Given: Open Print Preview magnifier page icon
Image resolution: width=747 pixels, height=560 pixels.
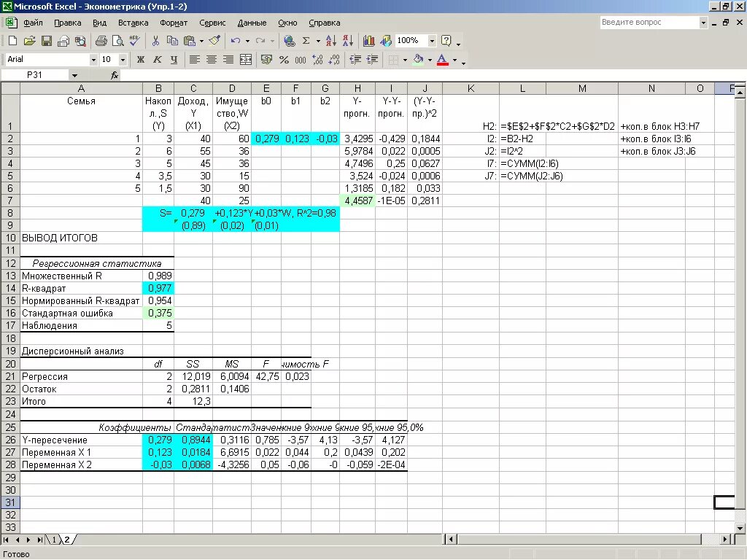Looking at the screenshot, I should pyautogui.click(x=117, y=41).
